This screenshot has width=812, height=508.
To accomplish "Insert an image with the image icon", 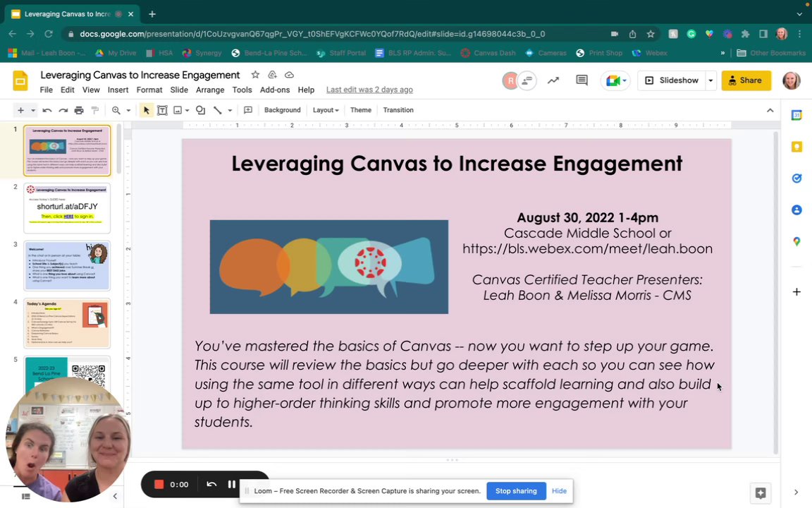I will tap(178, 110).
